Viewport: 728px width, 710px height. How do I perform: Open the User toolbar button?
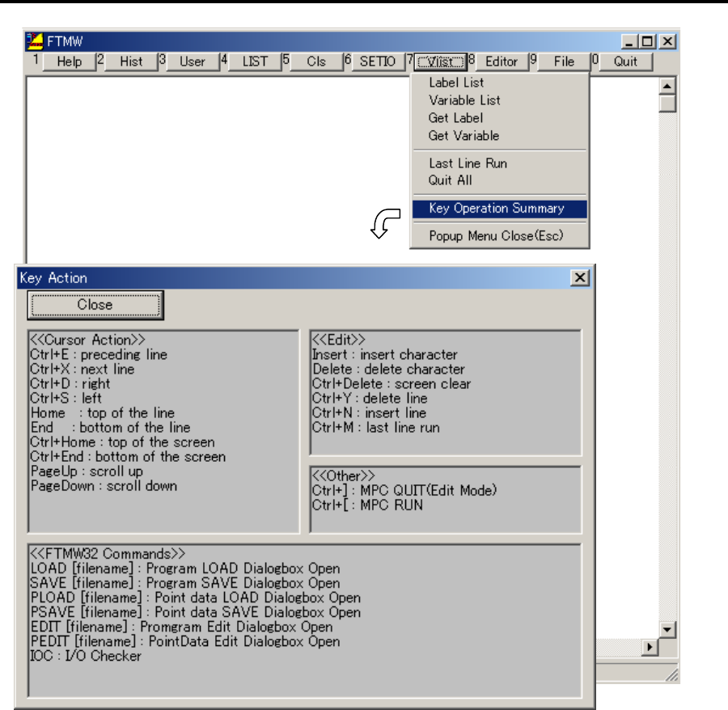tap(193, 61)
